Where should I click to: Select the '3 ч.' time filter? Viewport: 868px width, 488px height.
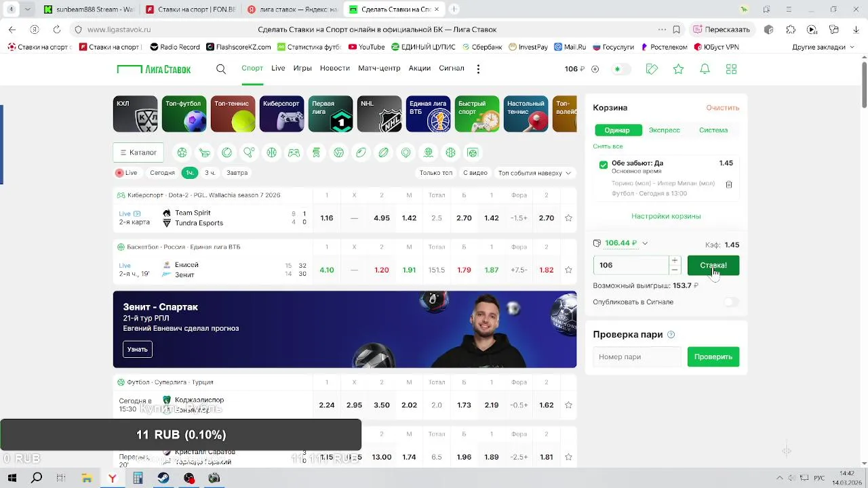tap(210, 173)
